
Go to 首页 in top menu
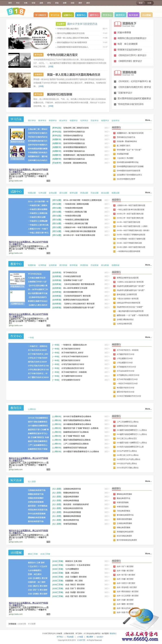pyautogui.click(x=10, y=3)
